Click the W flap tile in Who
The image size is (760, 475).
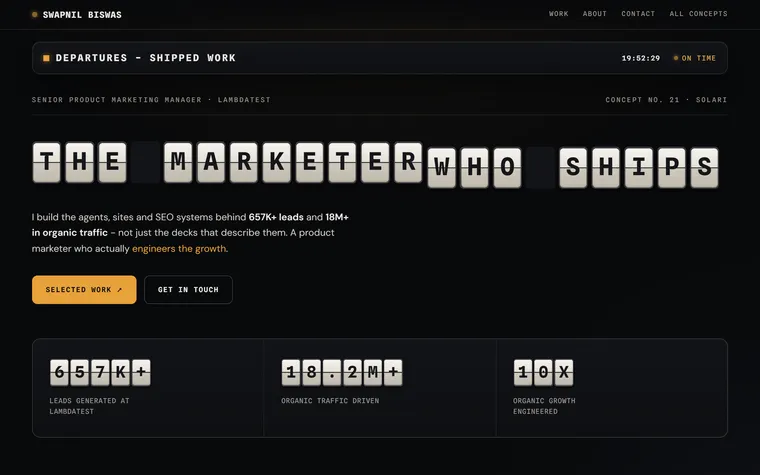[x=441, y=168]
